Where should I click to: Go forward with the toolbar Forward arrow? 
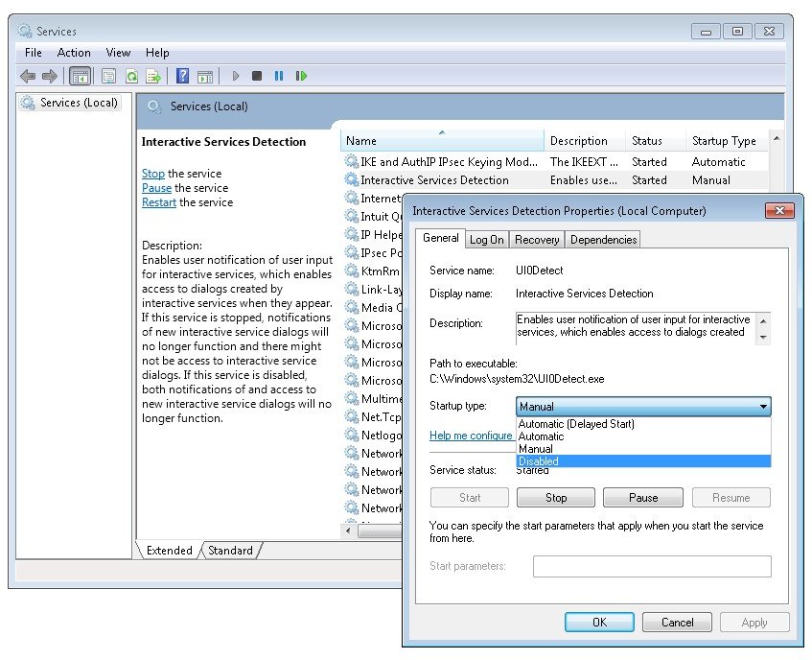coord(50,76)
